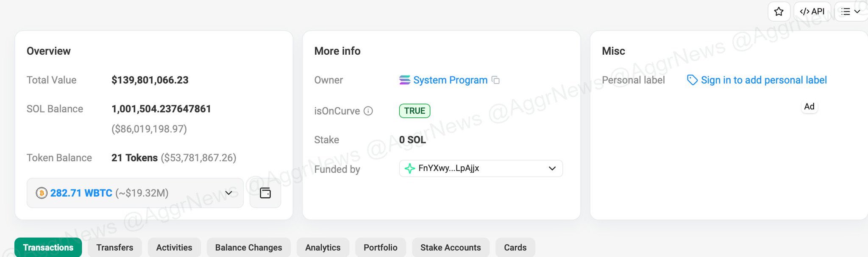Viewport: 868px width, 257px height.
Task: Select the Analytics tab
Action: tap(323, 248)
